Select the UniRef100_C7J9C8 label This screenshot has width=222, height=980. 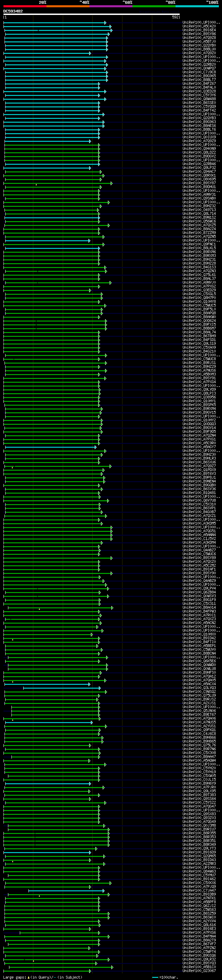click(x=199, y=72)
